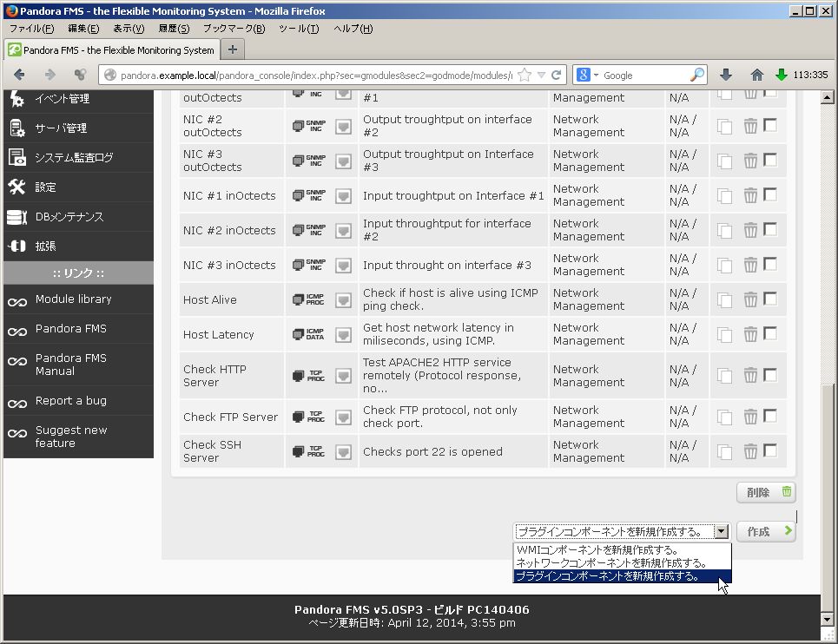Delete the NIC #1 inOctects component

point(750,195)
